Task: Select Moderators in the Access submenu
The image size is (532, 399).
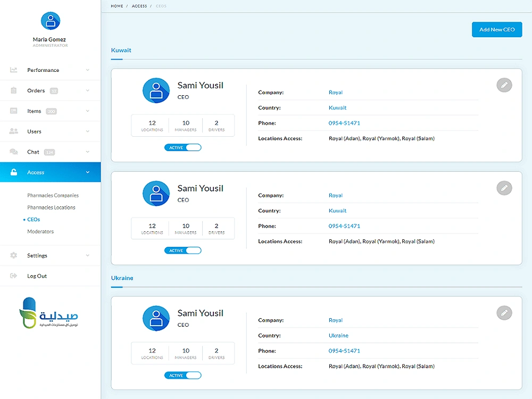Action: (x=40, y=231)
